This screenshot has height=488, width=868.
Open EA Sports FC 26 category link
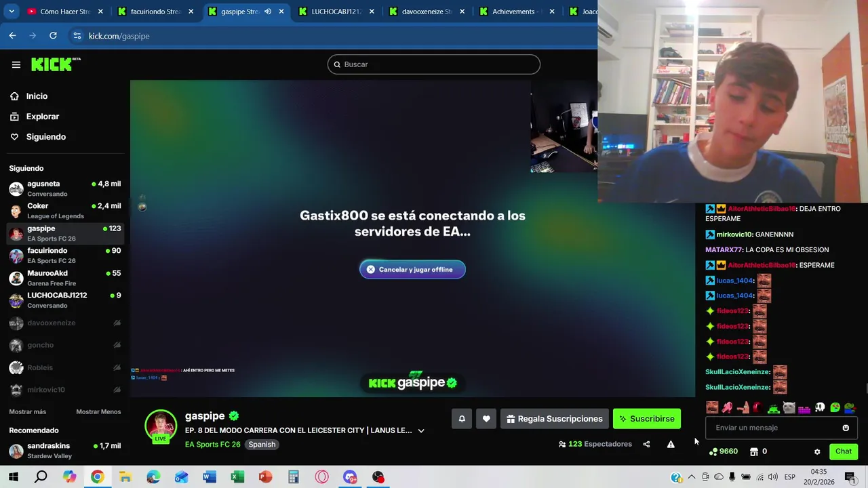(212, 445)
